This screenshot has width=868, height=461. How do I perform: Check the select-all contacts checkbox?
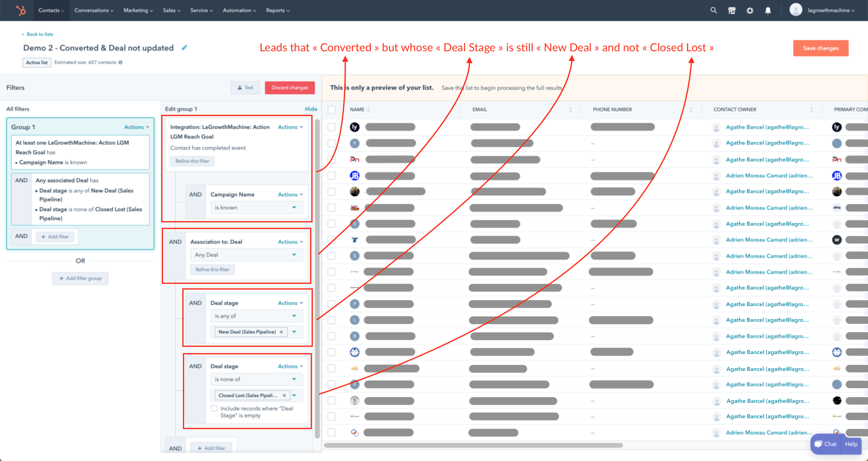coord(332,109)
